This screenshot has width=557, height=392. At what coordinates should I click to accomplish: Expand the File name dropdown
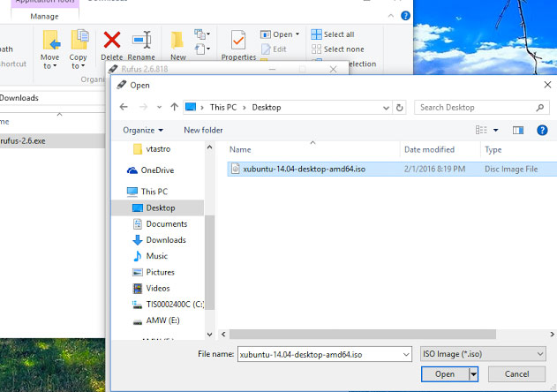[406, 355]
